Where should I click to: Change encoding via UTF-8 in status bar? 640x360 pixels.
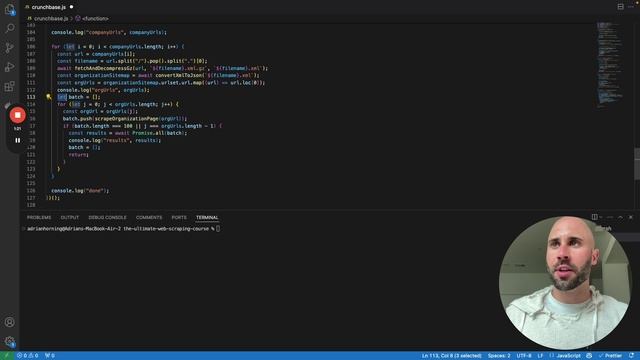point(524,356)
